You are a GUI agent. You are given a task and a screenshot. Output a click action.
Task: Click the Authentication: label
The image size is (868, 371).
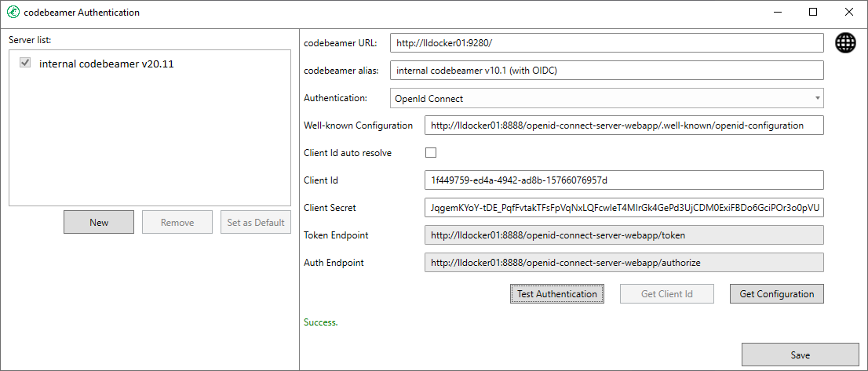[335, 98]
